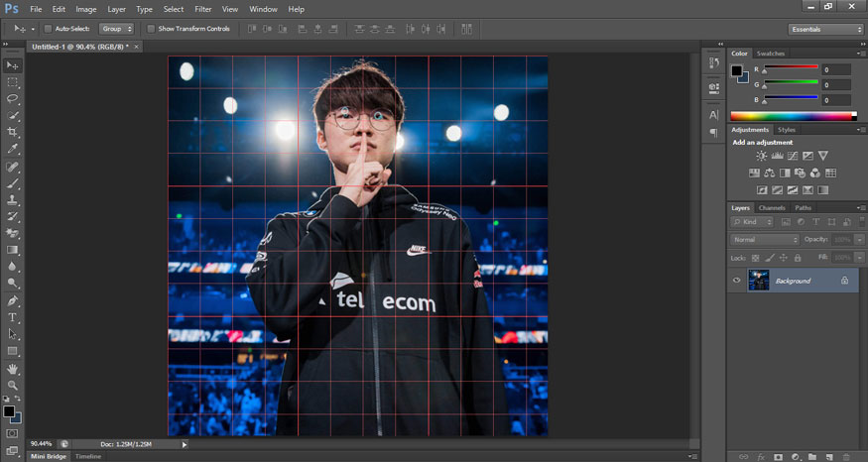
Task: Select the Crop tool
Action: (12, 132)
